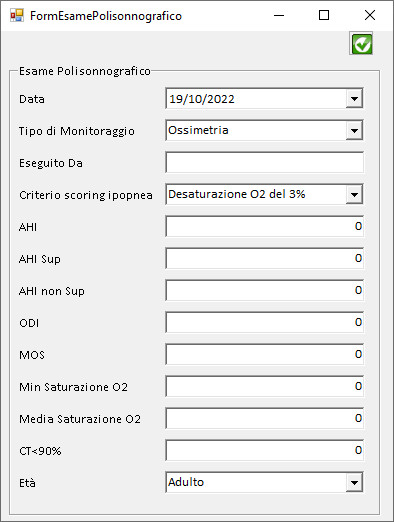Open the Età dropdown arrow
This screenshot has height=522, width=394.
(354, 482)
